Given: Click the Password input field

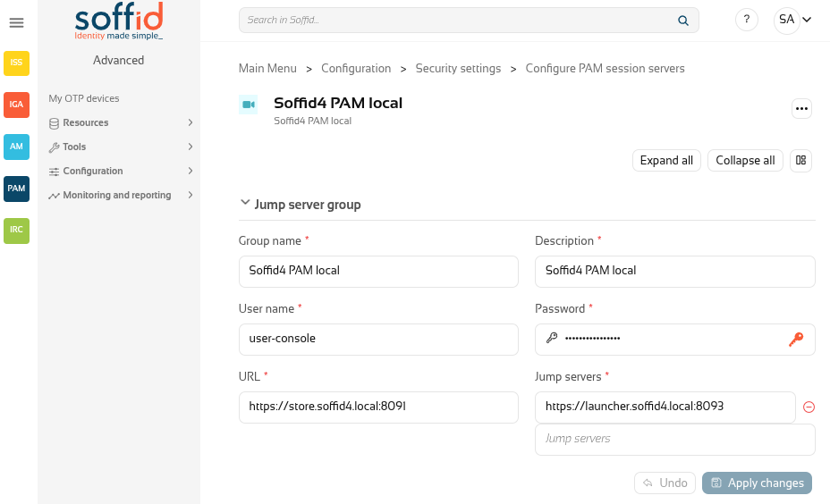Looking at the screenshot, I should click(x=675, y=340).
